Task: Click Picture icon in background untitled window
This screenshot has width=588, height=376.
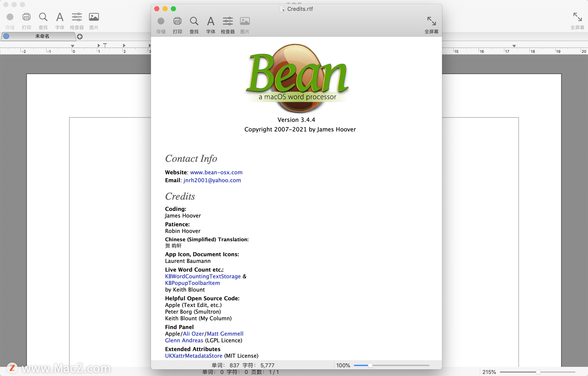Action: point(94,17)
